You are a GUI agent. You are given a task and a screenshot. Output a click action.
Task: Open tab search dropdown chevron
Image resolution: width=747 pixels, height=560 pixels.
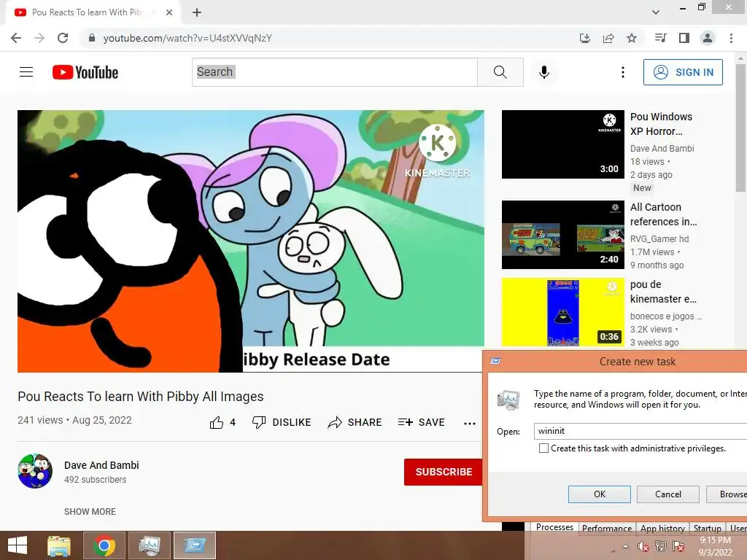click(656, 12)
